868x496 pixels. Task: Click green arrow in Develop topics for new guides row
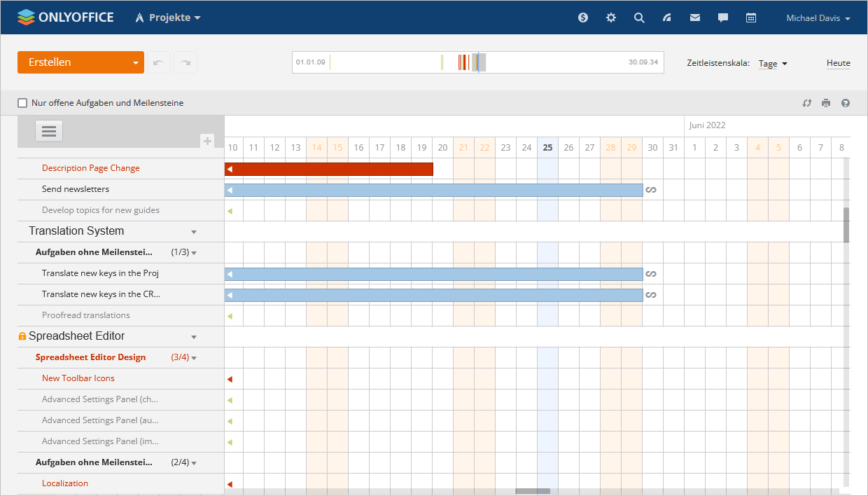[230, 211]
